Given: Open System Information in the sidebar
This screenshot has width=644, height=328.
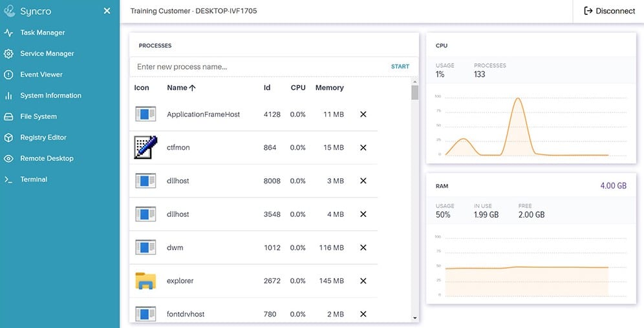Looking at the screenshot, I should click(51, 96).
